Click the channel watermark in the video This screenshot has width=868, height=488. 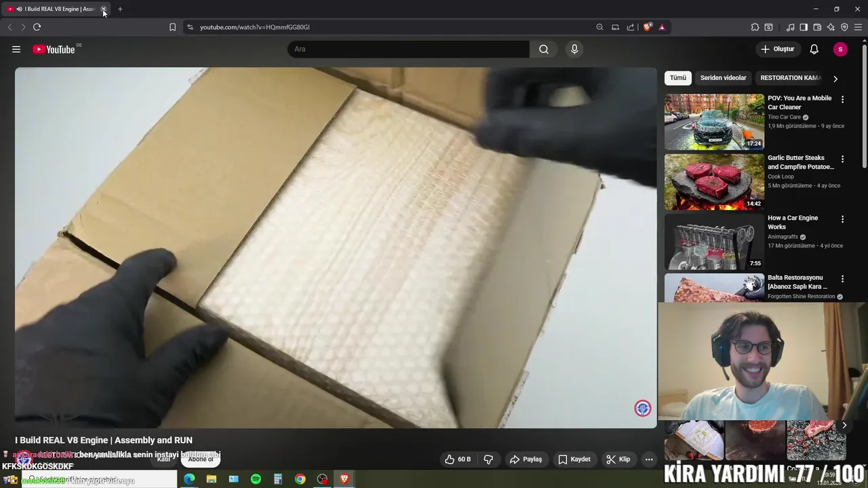tap(643, 408)
